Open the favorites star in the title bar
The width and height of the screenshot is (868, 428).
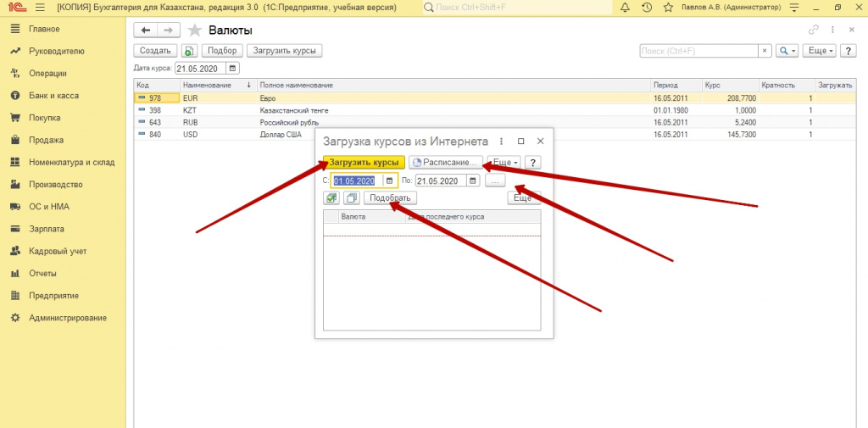click(668, 8)
